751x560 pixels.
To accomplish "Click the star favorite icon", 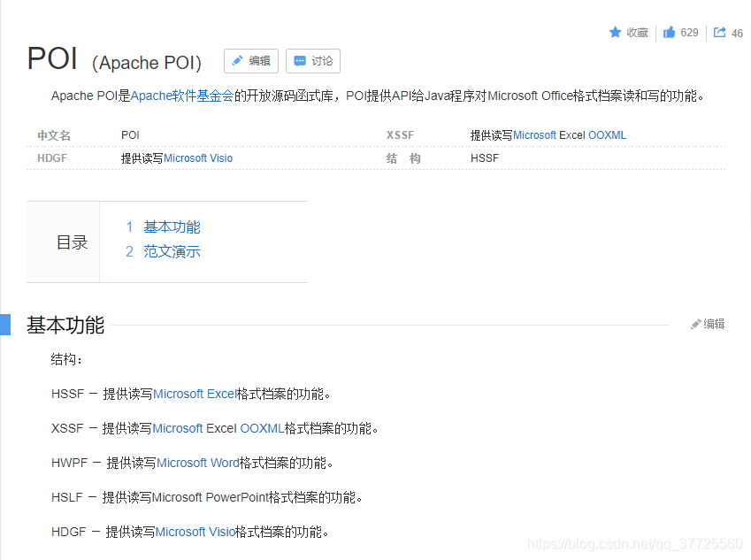I will pyautogui.click(x=615, y=32).
